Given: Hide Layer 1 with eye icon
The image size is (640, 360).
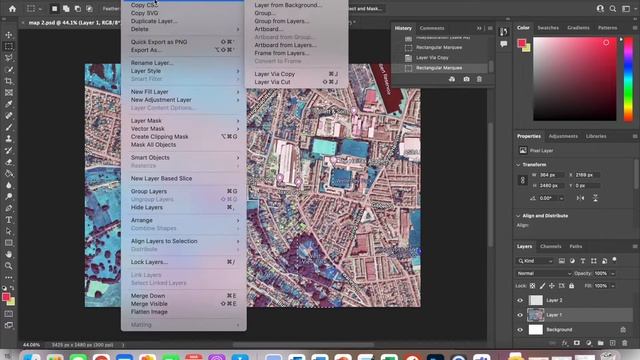Looking at the screenshot, I should pos(520,315).
